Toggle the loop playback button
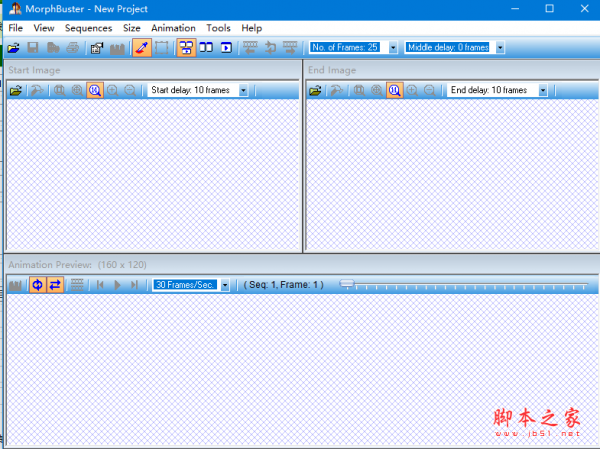Screen dimensions: 600x449 [38, 285]
